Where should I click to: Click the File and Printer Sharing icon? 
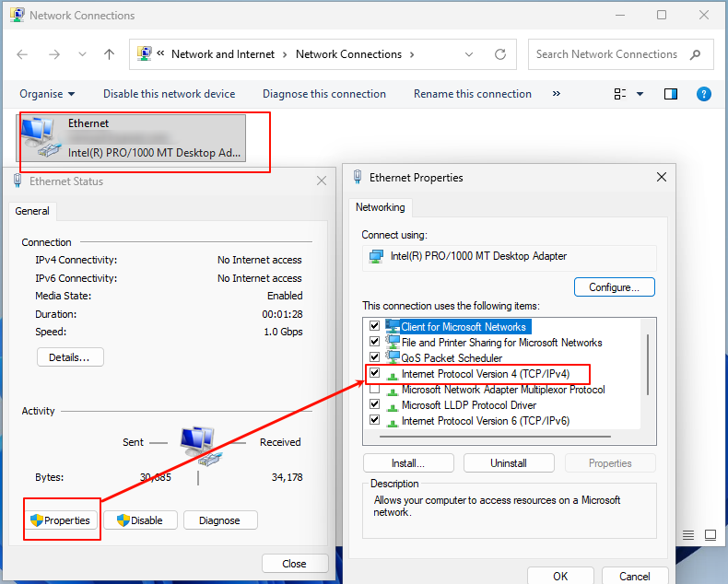[393, 342]
